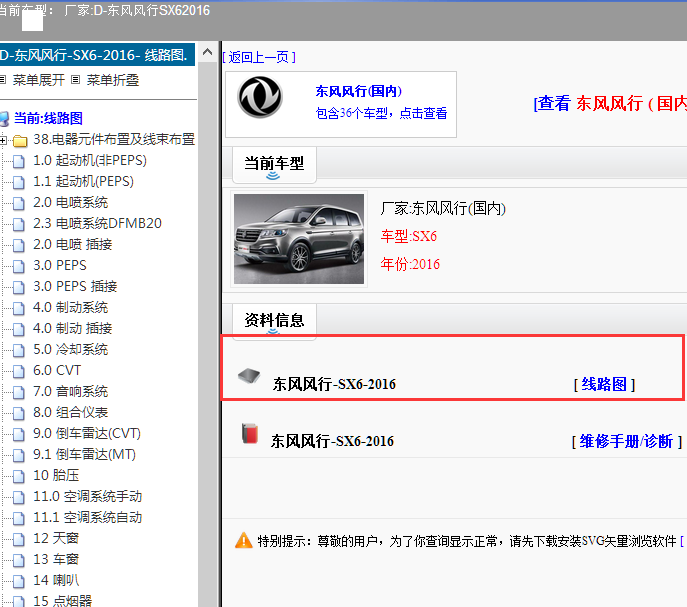
Task: Open 3.0 PEPS tree item
Action: (60, 265)
